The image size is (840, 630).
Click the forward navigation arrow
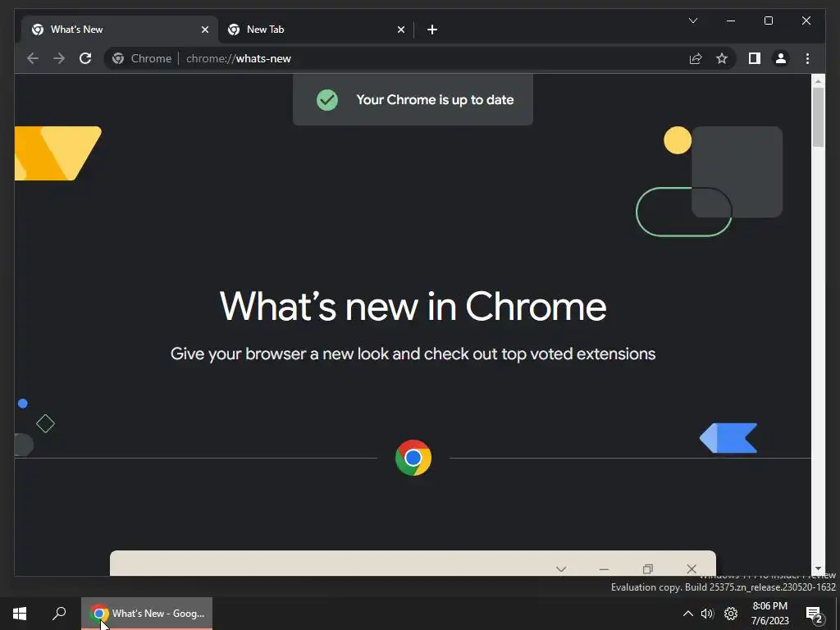(x=59, y=58)
